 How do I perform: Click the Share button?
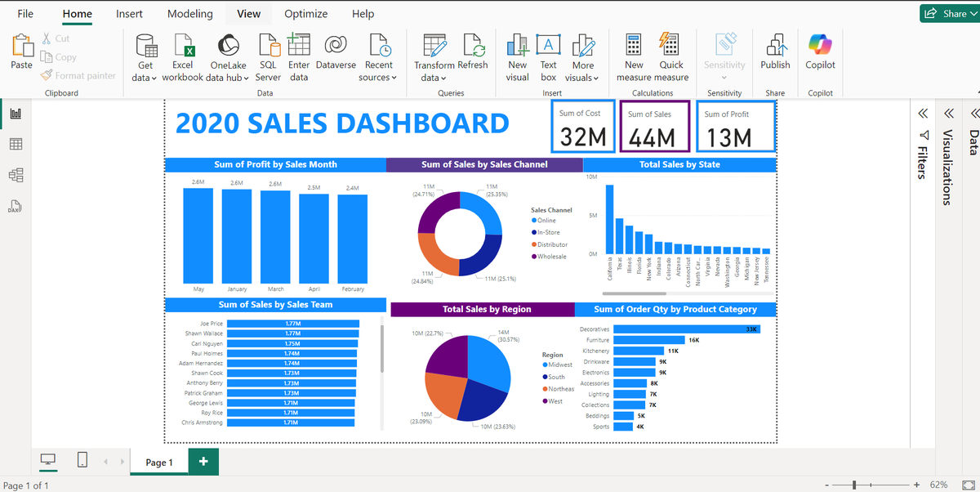point(952,13)
